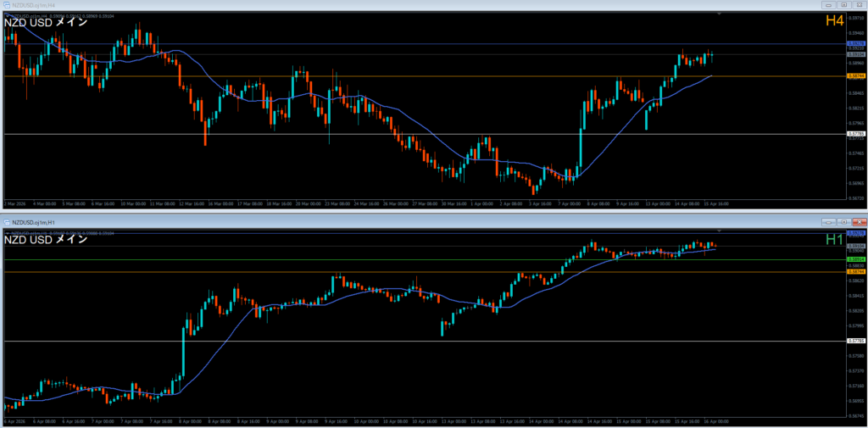Click orange 0.58744 price tag on H4 chart
Viewport: 868px width, 428px height.
(x=855, y=76)
